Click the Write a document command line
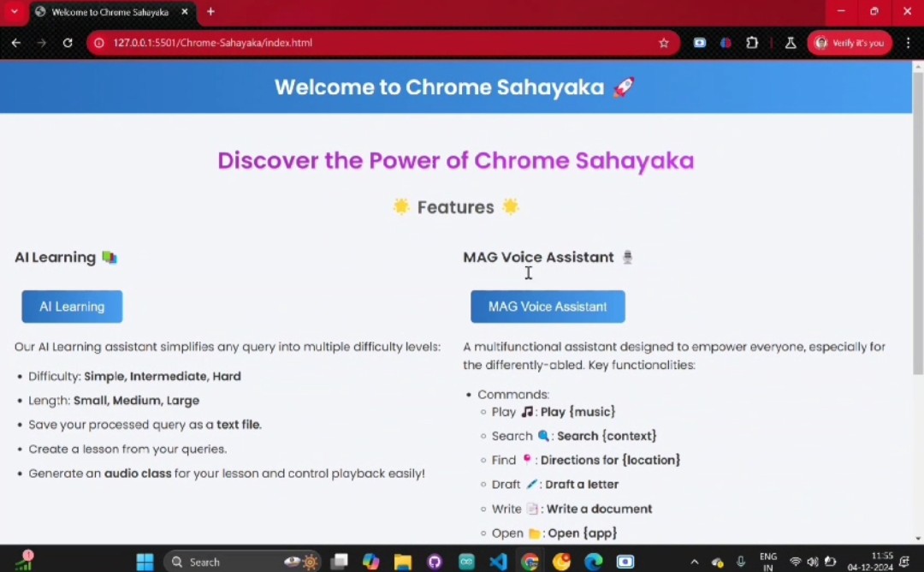 point(572,509)
